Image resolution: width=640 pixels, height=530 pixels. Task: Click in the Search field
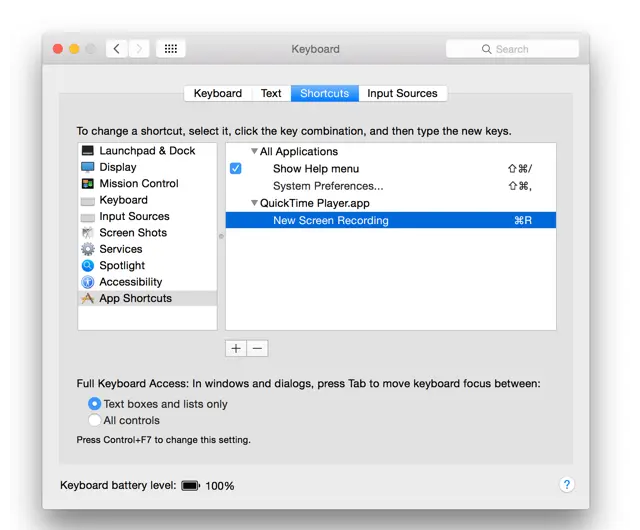512,49
